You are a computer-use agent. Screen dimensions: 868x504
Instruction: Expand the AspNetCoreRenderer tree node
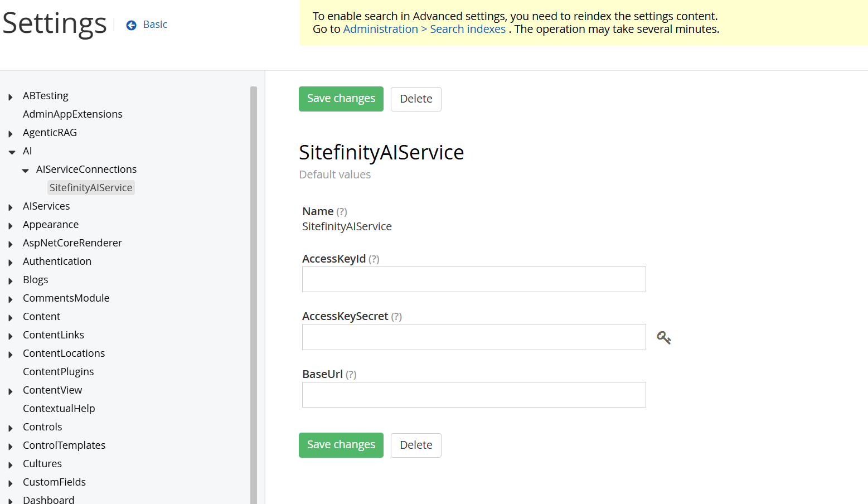(11, 244)
